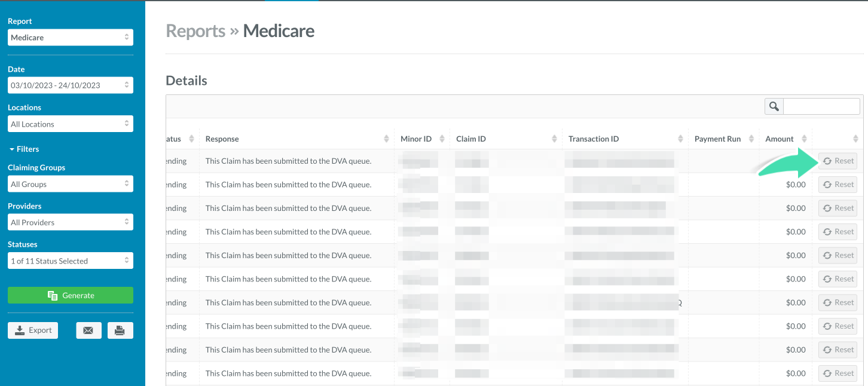Click the Details section heading

[x=187, y=81]
